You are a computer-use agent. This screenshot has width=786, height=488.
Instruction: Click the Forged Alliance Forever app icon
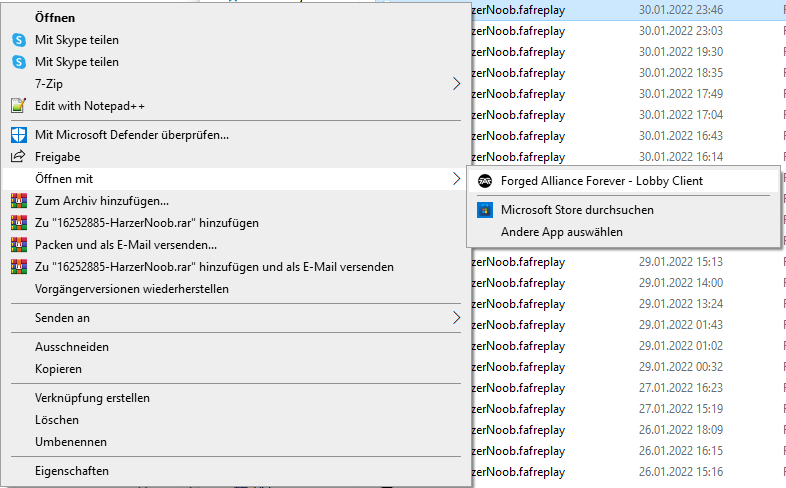point(485,181)
